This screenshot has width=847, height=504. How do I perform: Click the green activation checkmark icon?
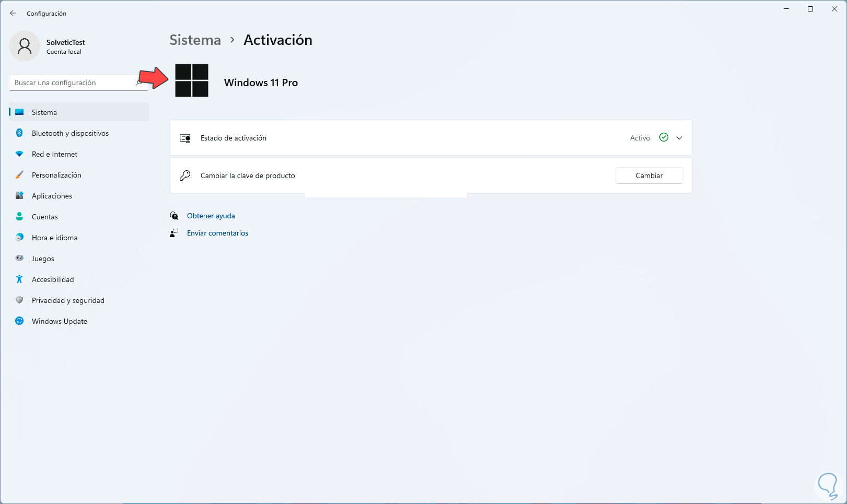coord(664,137)
